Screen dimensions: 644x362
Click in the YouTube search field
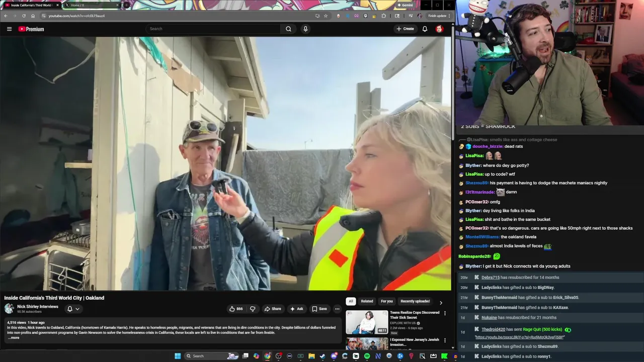[214, 29]
